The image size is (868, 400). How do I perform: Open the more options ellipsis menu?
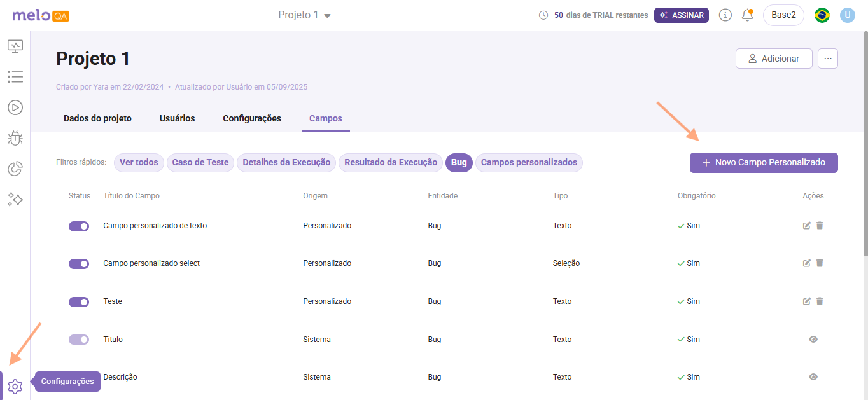pyautogui.click(x=827, y=59)
